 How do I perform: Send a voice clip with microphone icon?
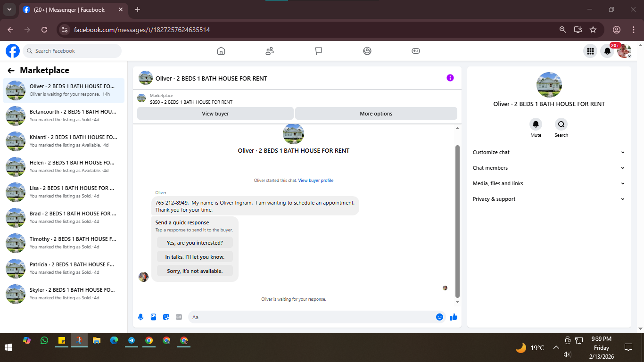tap(140, 317)
